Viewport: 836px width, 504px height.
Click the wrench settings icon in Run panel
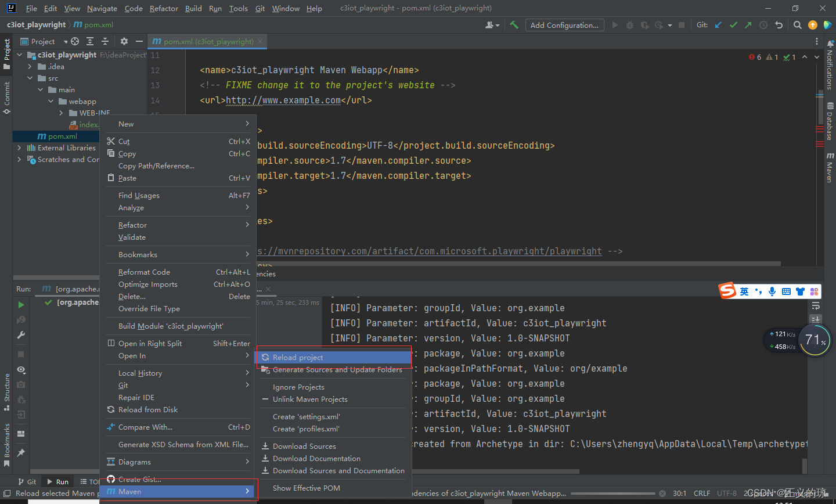21,335
